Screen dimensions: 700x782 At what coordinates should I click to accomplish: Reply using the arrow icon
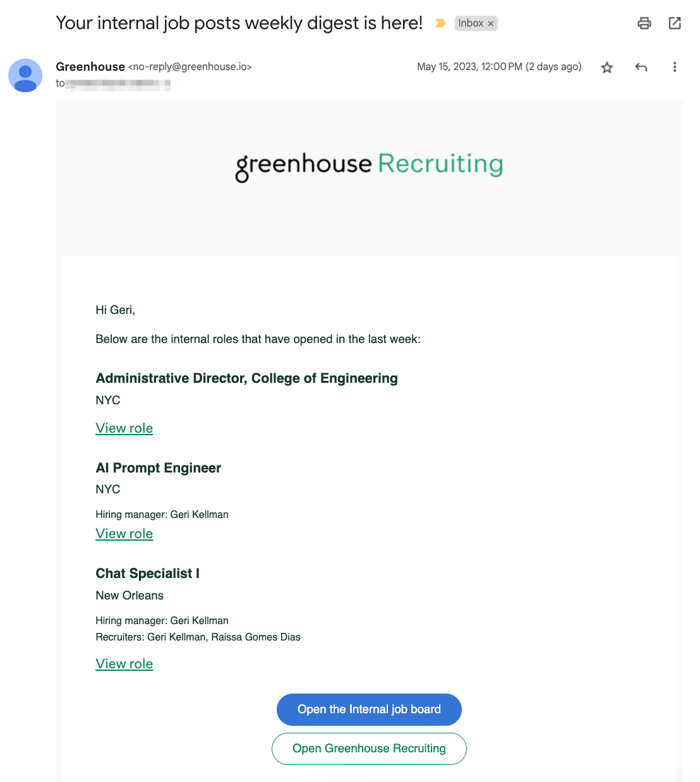coord(641,67)
